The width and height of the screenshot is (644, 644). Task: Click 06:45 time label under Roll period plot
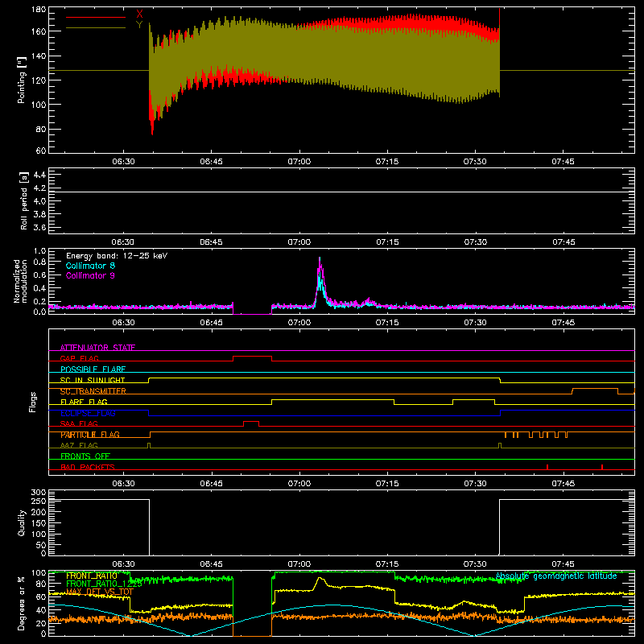211,242
